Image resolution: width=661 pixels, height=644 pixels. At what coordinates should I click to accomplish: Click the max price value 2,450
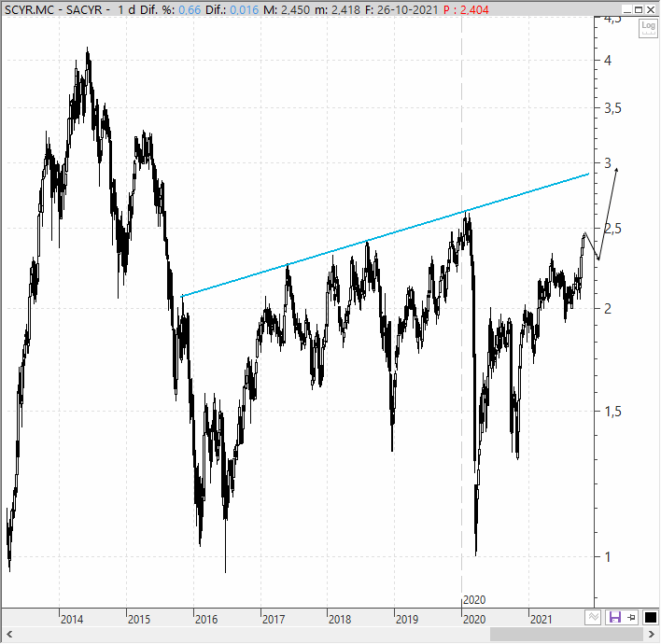coord(296,9)
